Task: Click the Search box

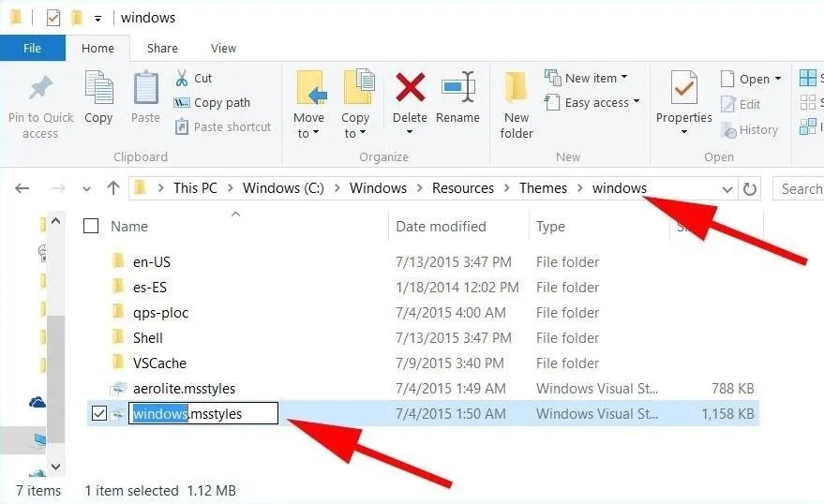Action: point(799,188)
